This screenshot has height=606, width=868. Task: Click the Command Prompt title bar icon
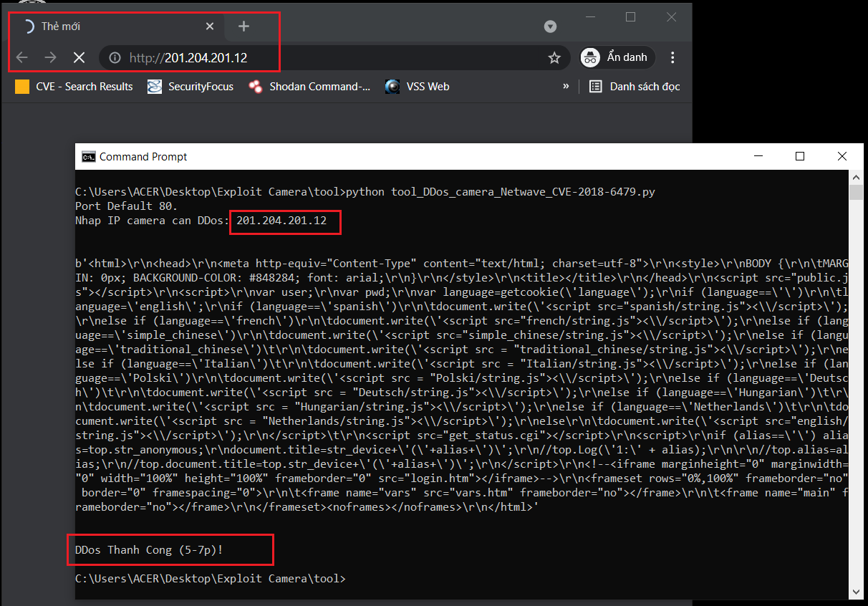pos(89,157)
